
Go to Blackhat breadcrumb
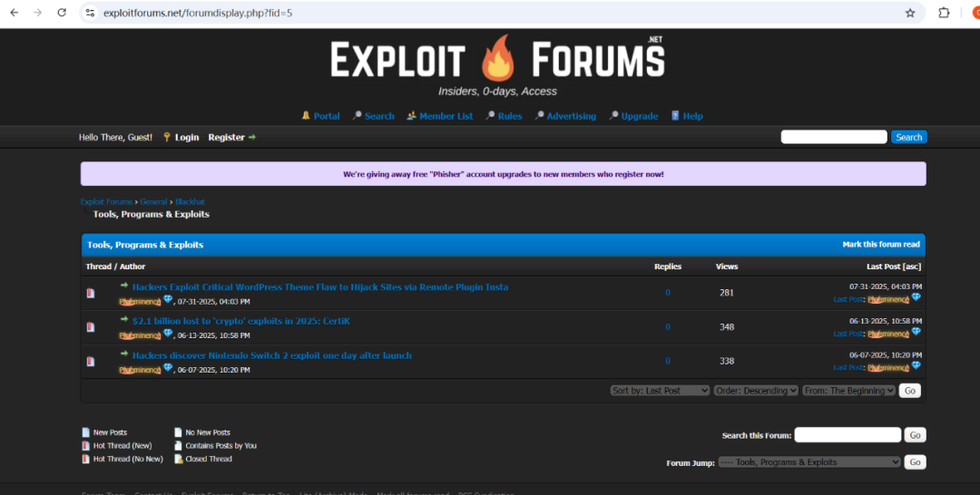190,201
